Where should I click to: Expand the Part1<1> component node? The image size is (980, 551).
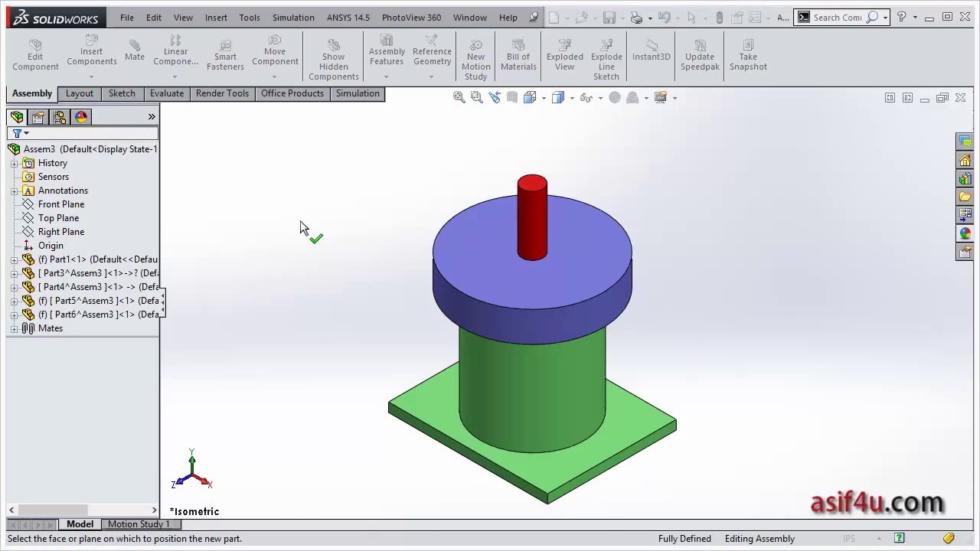(x=14, y=259)
